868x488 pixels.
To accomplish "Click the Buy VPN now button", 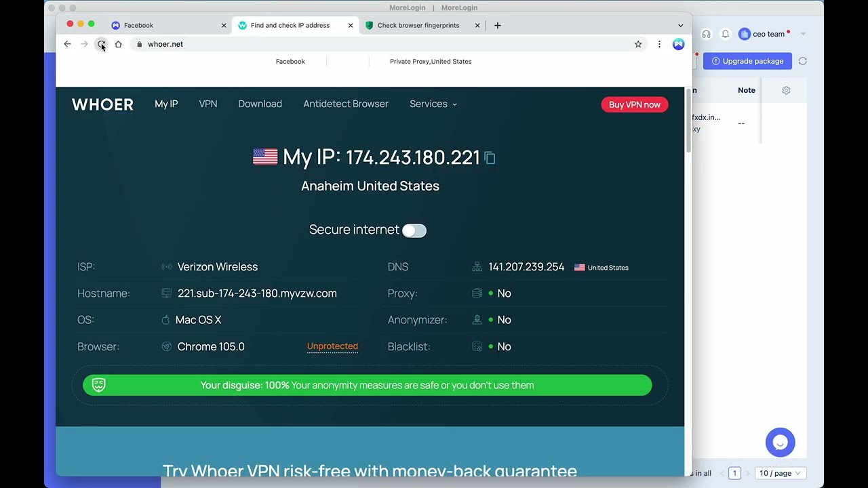I will tap(635, 104).
